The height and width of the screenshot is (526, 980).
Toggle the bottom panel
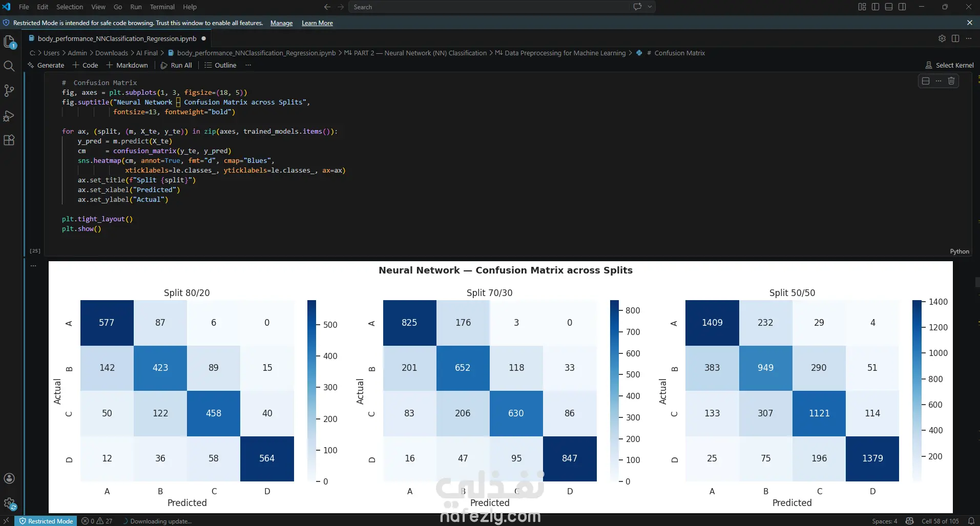[x=889, y=7]
